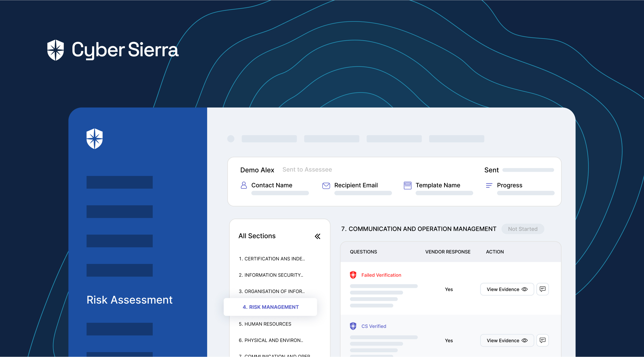Click the Cyber Sierra shield logo in sidebar
This screenshot has width=644, height=357.
(x=95, y=139)
